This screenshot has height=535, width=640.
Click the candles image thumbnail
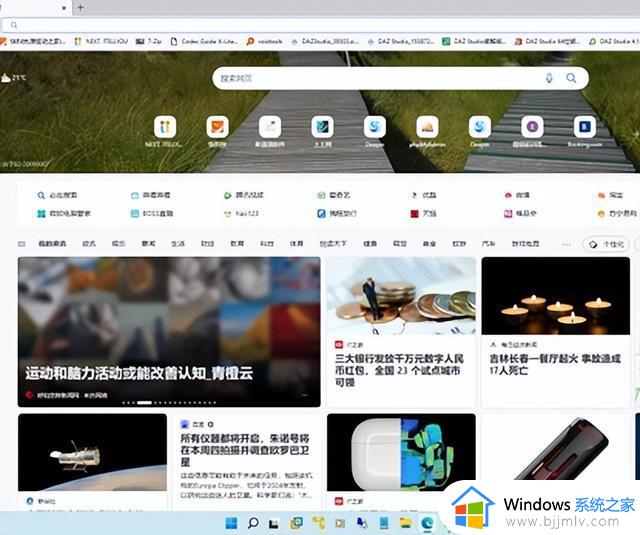pyautogui.click(x=556, y=296)
